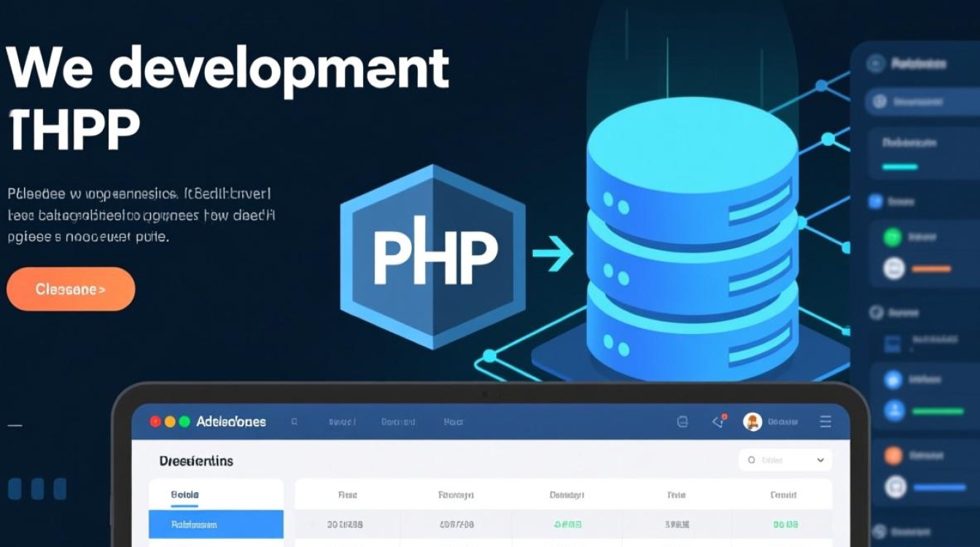
Task: Open the hamburger menu in the laptop header
Action: (825, 422)
